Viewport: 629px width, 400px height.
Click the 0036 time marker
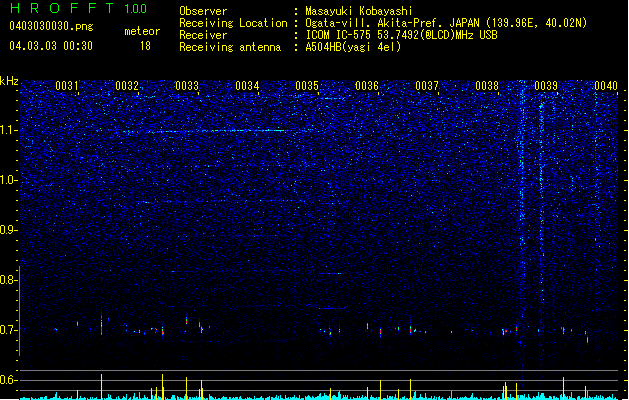pos(367,86)
